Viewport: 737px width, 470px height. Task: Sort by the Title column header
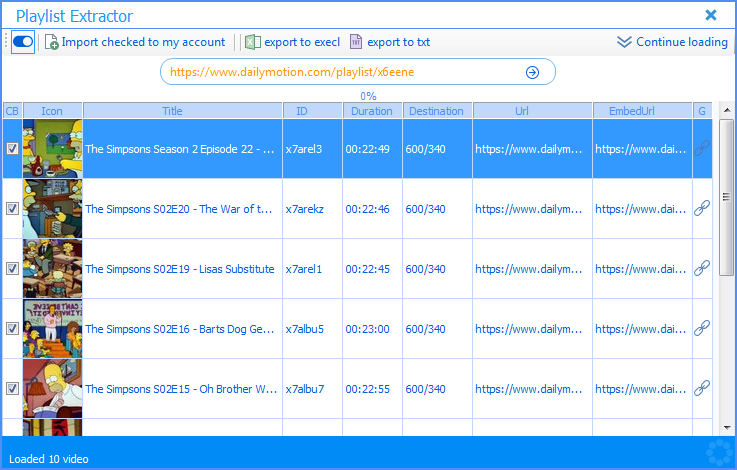[x=182, y=111]
